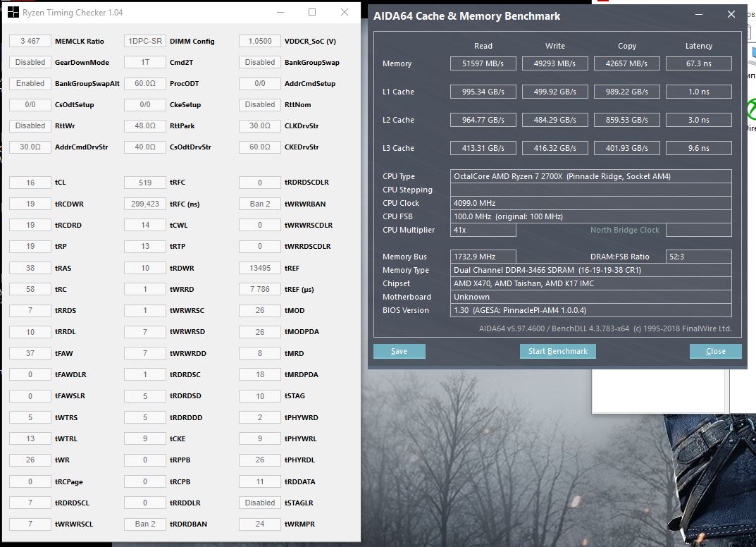Click the Cmd2T value 1T
This screenshot has width=756, height=547.
point(145,62)
